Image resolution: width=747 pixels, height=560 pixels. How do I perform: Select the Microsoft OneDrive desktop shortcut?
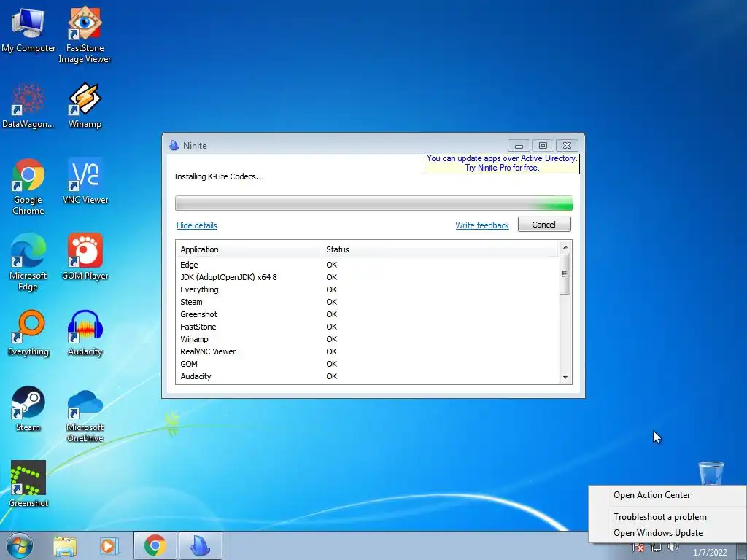coord(85,414)
